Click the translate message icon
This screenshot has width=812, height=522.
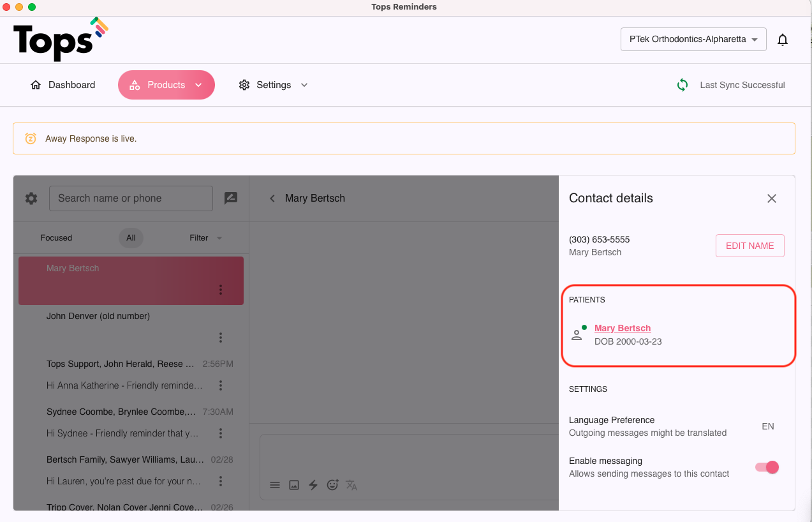tap(351, 485)
